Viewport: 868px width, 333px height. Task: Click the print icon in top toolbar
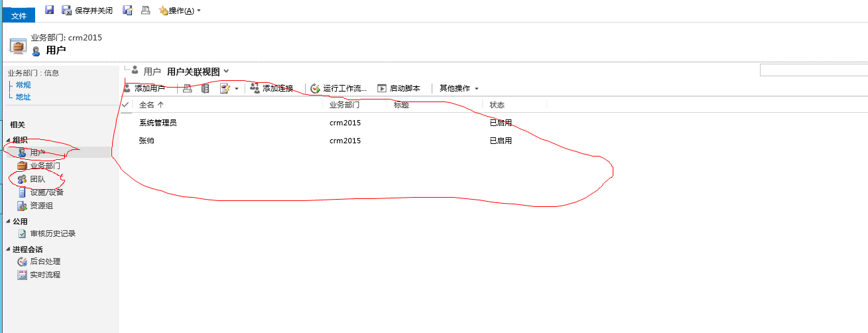[145, 11]
